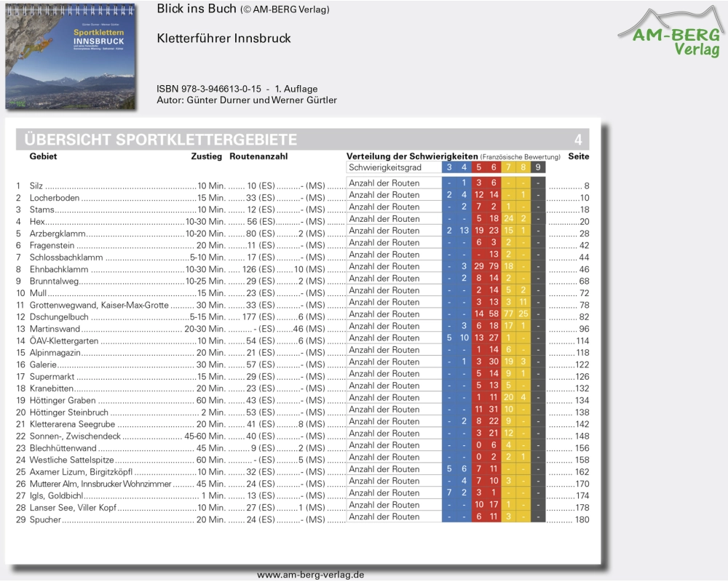Image resolution: width=728 pixels, height=582 pixels.
Task: Click page number 180 for Spucher
Action: click(x=582, y=520)
